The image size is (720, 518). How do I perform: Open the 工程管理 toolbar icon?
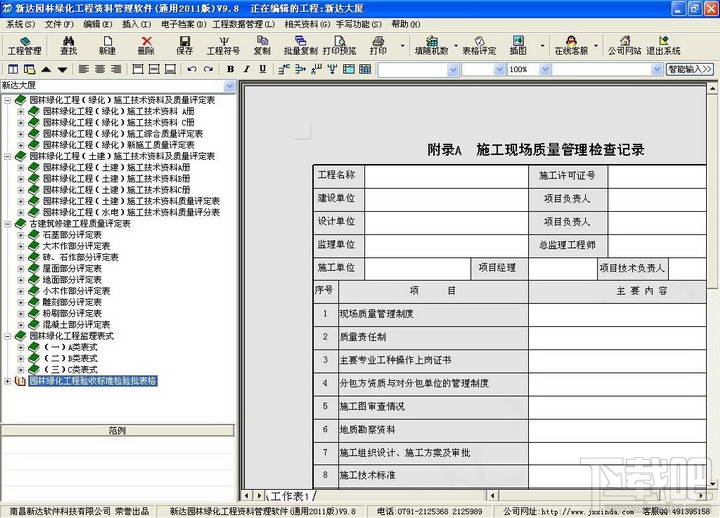point(25,45)
